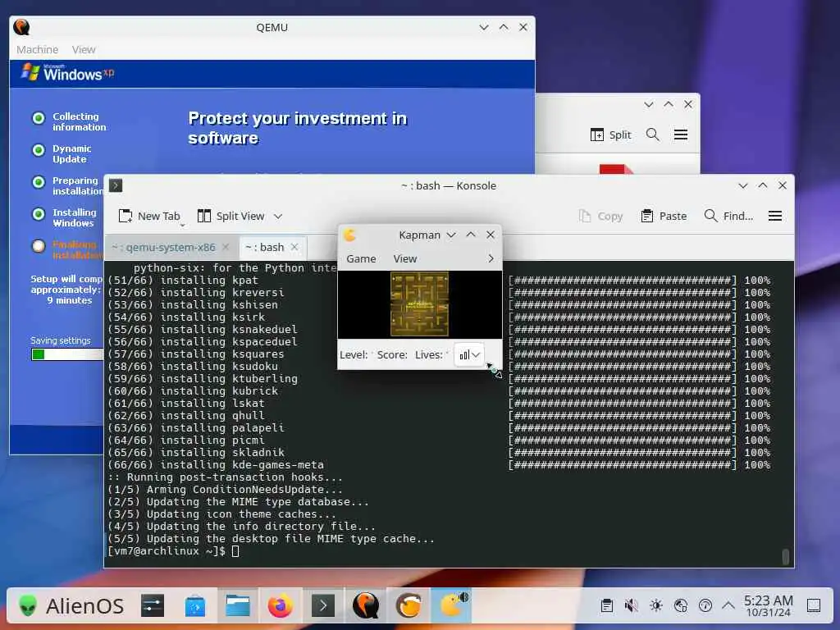Image resolution: width=840 pixels, height=630 pixels.
Task: Open Find in Konsole toolbar
Action: coord(728,216)
